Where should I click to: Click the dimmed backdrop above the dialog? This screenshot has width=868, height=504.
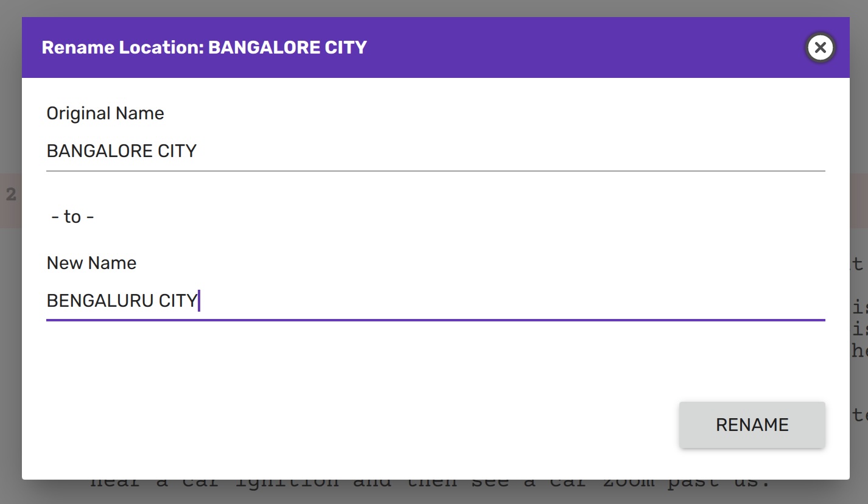pyautogui.click(x=426, y=8)
